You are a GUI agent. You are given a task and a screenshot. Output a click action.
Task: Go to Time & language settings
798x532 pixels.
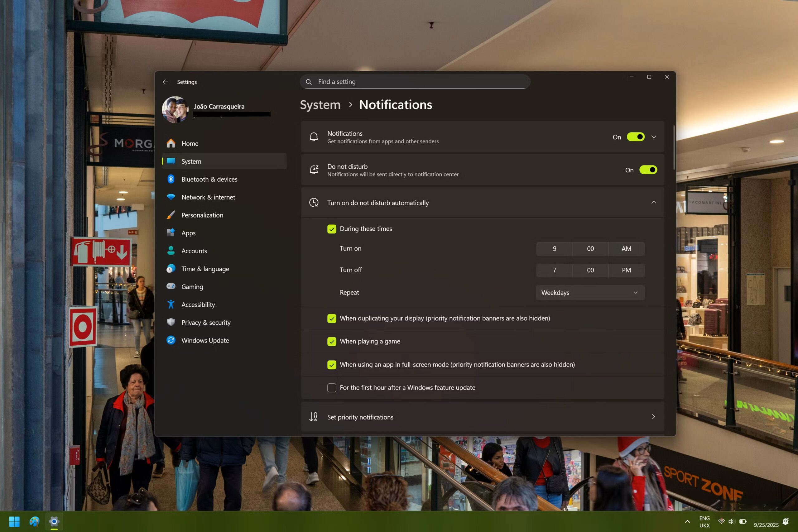pos(205,269)
